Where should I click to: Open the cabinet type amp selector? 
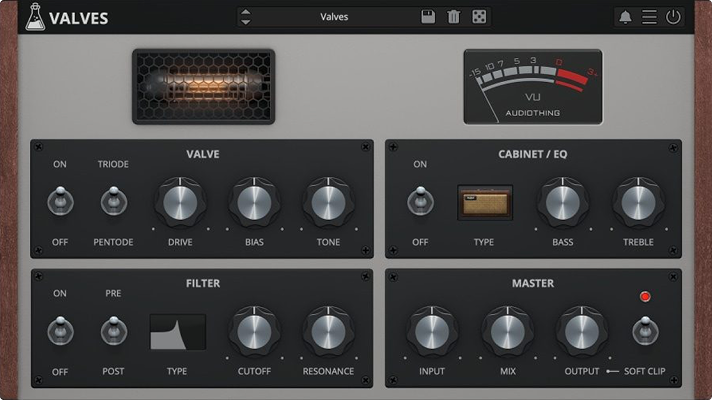click(485, 202)
